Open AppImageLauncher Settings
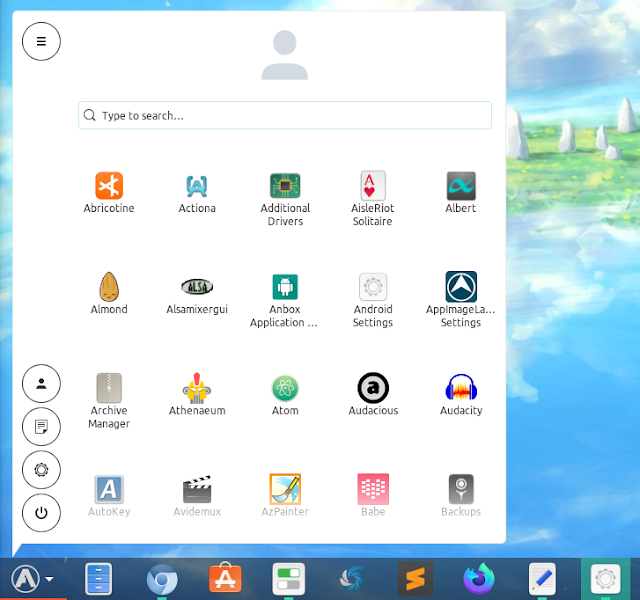Screen dimensions: 640x600 pos(461,300)
